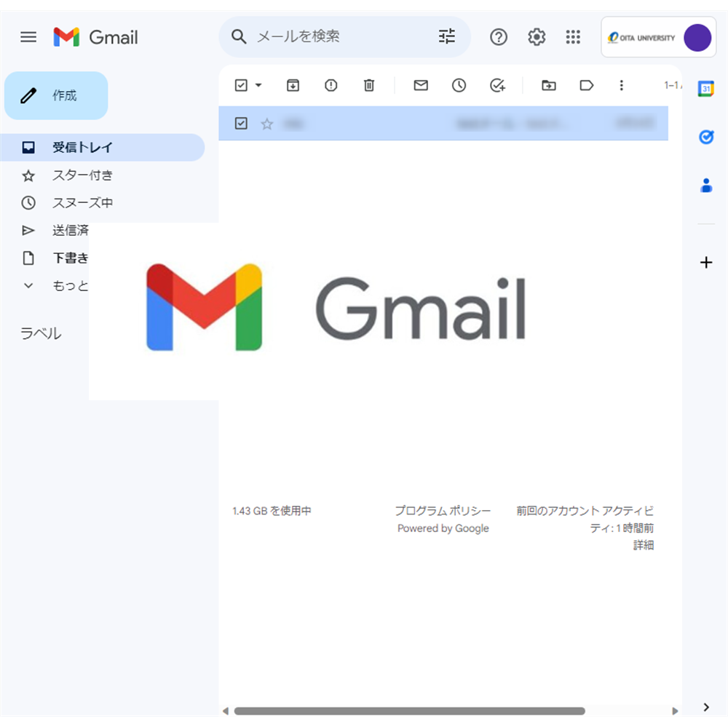728x727 pixels.
Task: Get add-ons with plus icon
Action: pyautogui.click(x=706, y=262)
